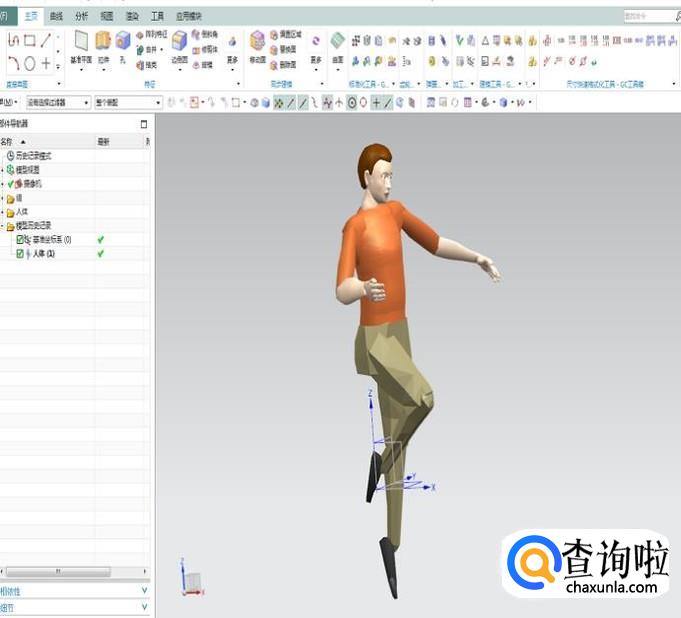
Task: Open the 分析 ribbon tab
Action: [81, 16]
